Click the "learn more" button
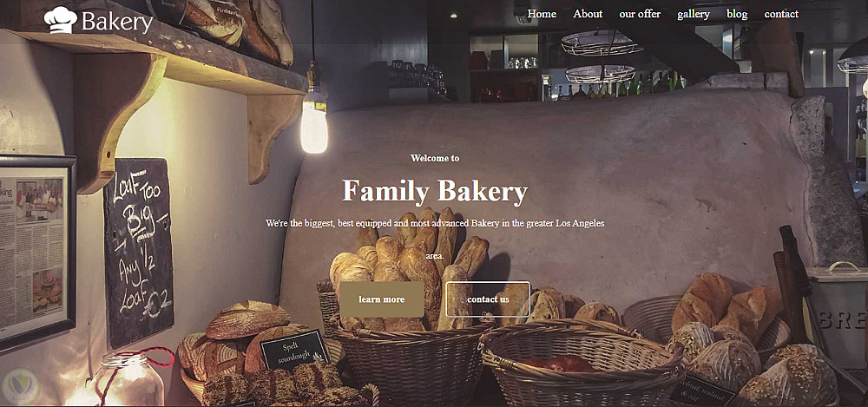Image resolution: width=868 pixels, height=407 pixels. (x=382, y=299)
